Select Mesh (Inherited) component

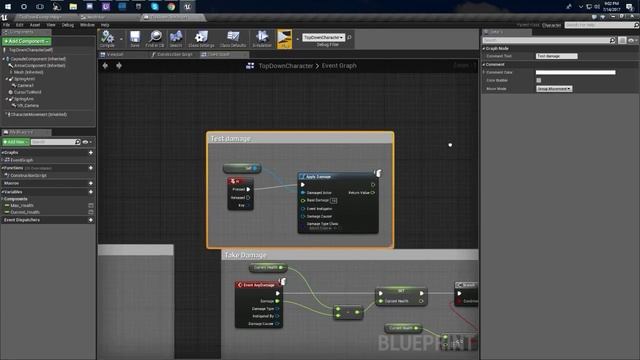(28, 72)
